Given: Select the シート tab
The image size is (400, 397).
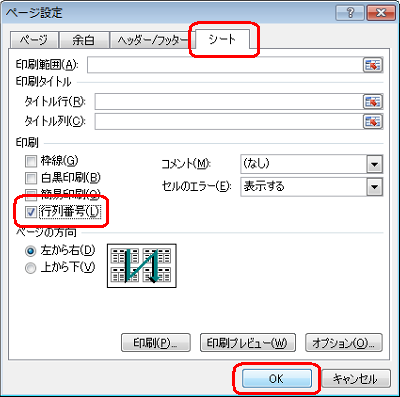Looking at the screenshot, I should [222, 39].
